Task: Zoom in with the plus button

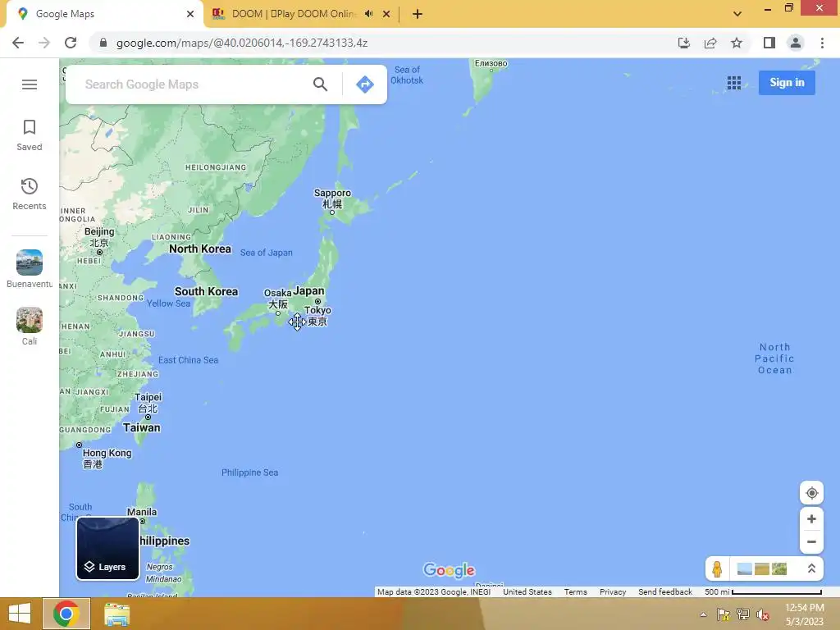Action: pos(811,519)
